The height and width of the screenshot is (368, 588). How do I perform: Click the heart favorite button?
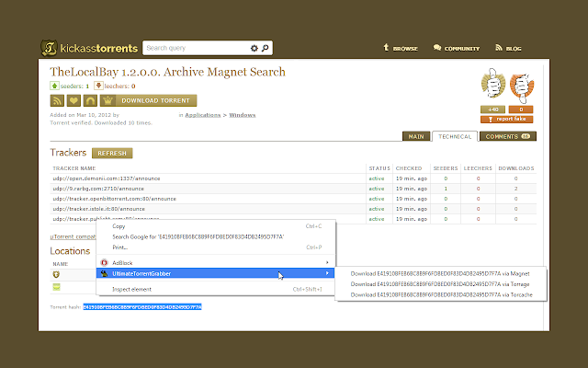tap(73, 100)
